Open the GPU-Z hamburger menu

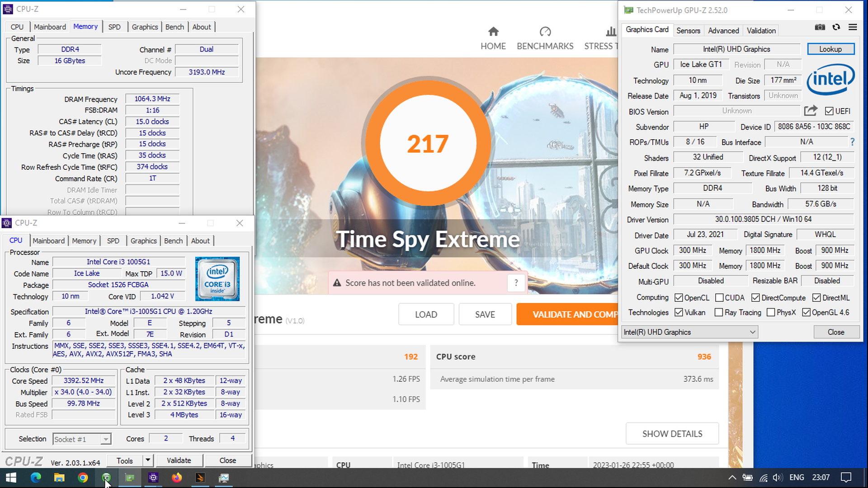click(853, 28)
